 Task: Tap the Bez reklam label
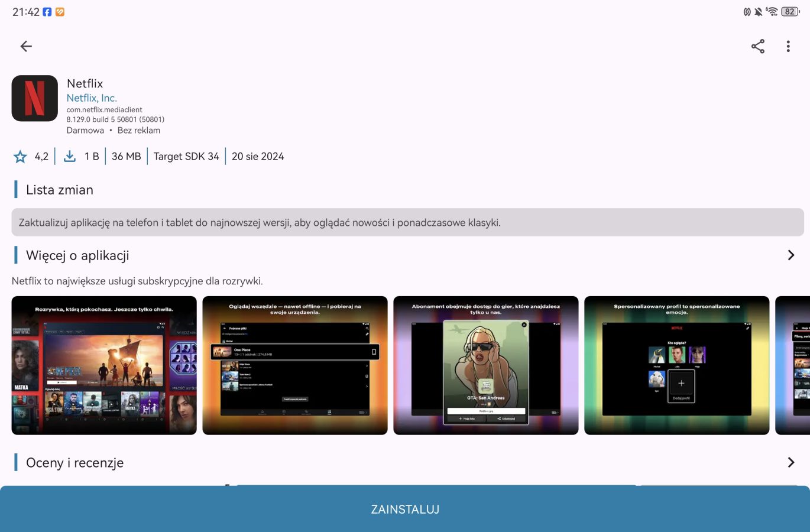[x=139, y=131]
